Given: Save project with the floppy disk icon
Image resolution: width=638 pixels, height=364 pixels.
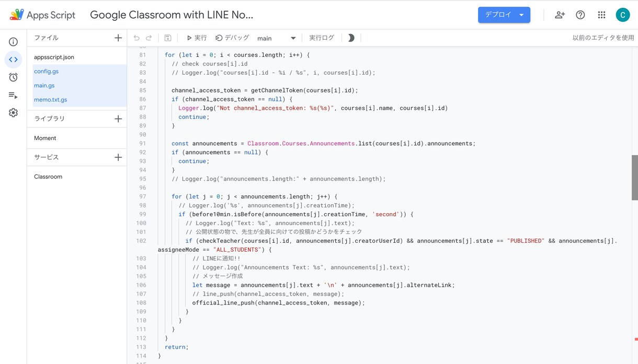Looking at the screenshot, I should pyautogui.click(x=168, y=38).
